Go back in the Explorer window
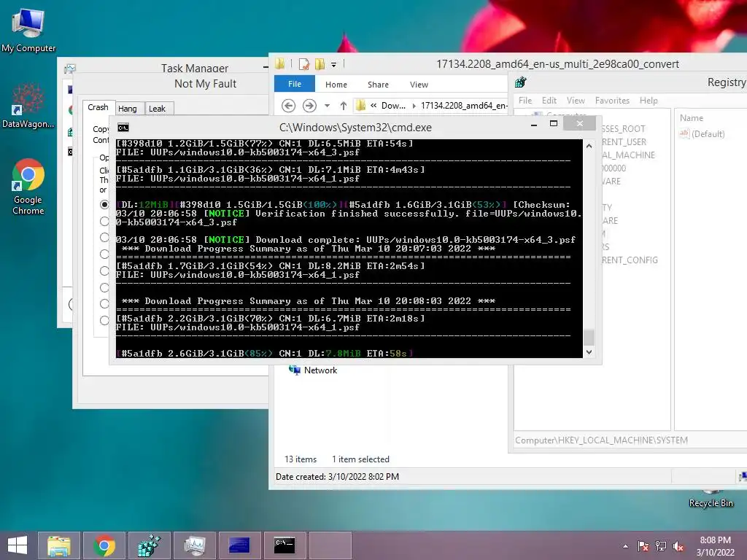Viewport: 747px width, 560px height. (288, 105)
